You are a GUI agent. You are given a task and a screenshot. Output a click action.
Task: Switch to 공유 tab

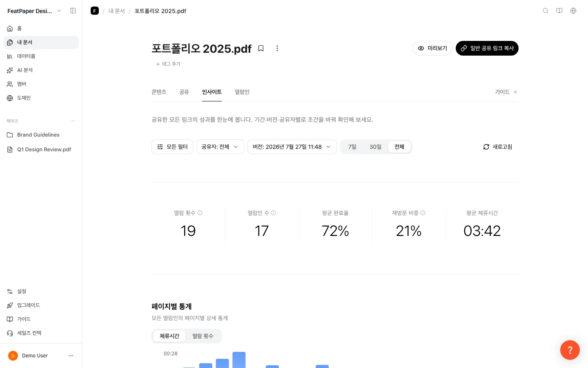[184, 92]
